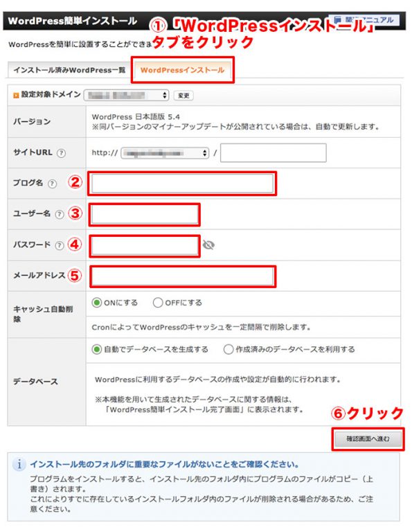The width and height of the screenshot is (412, 532).
Task: Click help icon next to サイトURL
Action: pyautogui.click(x=61, y=153)
